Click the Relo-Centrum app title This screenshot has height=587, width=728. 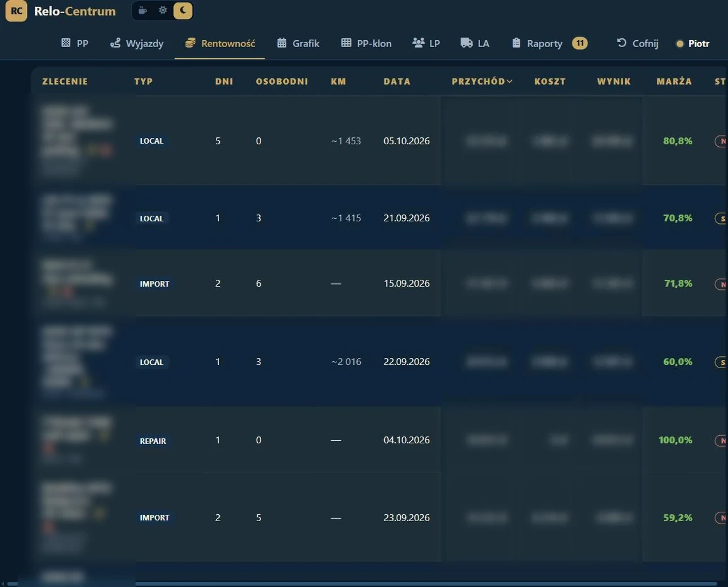[75, 11]
